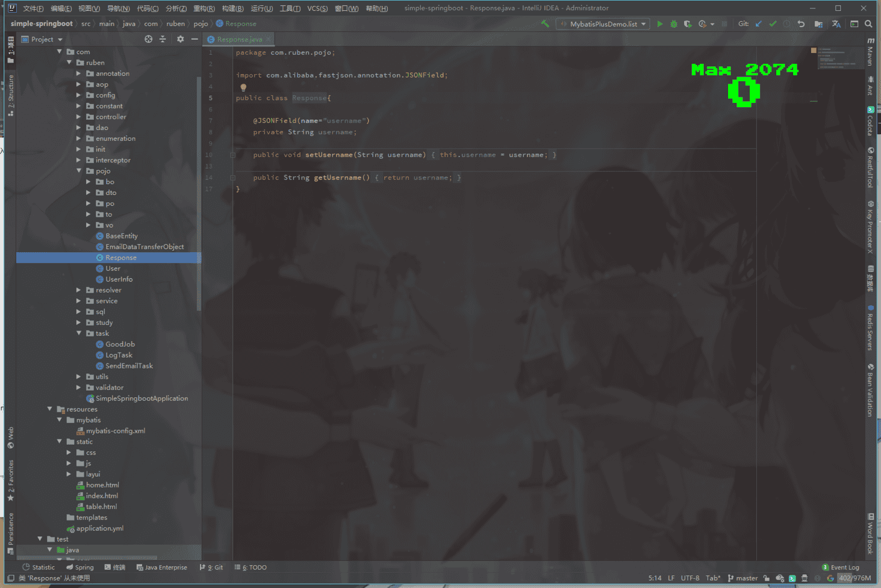Screen dimensions: 881x588
Task: Commit changes with the Git checkmark
Action: [773, 24]
